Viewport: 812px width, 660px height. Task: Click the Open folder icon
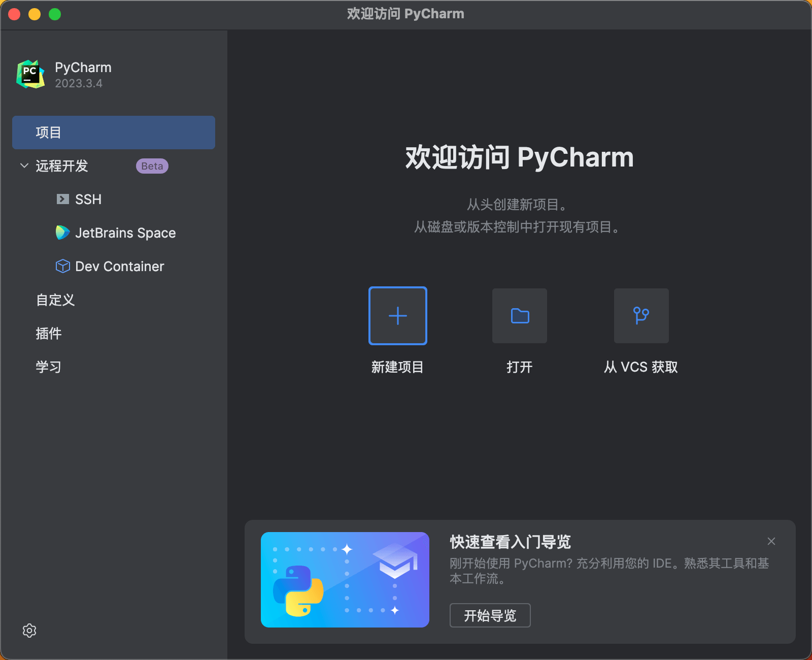coord(520,316)
